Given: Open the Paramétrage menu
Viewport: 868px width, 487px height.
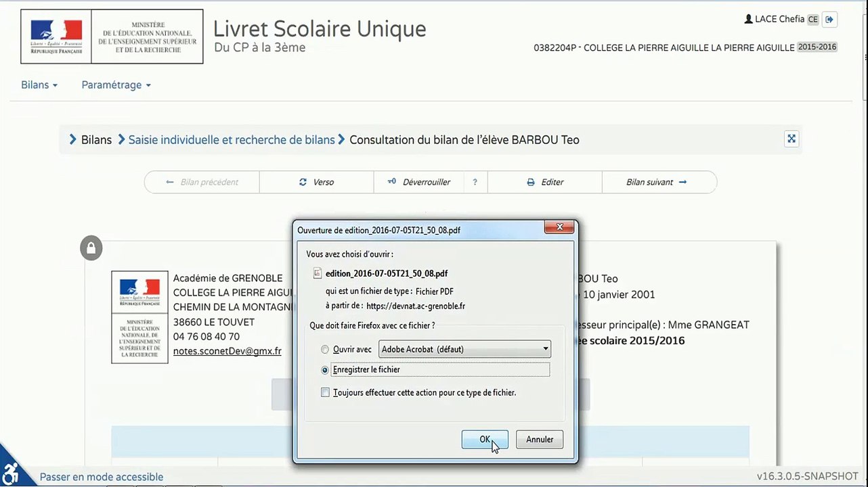Looking at the screenshot, I should [x=116, y=85].
